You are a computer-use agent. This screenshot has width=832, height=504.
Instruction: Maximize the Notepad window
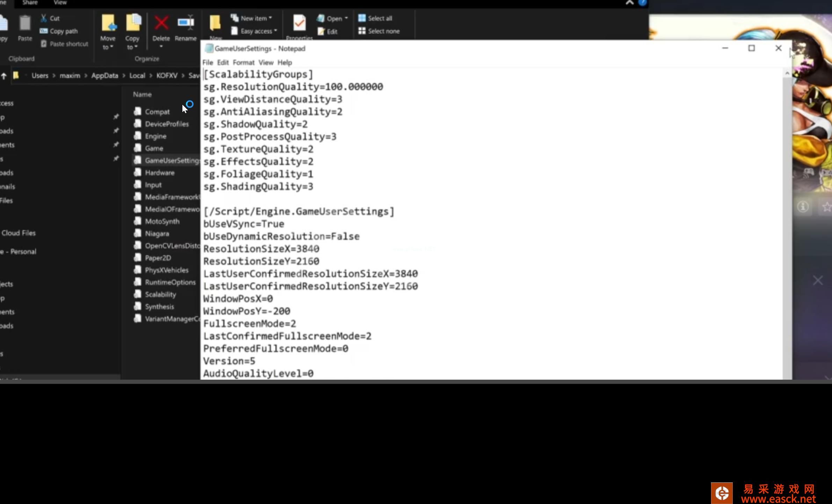[x=752, y=48]
